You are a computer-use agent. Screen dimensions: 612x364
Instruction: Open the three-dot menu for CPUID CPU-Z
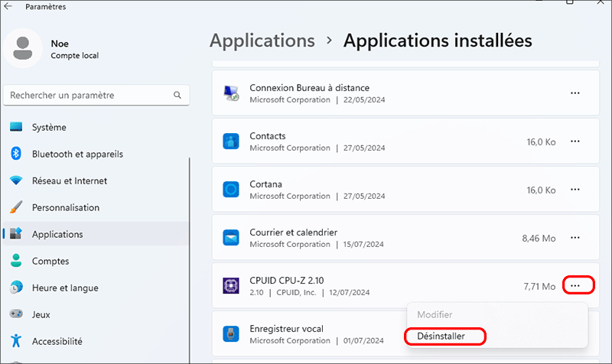point(575,285)
